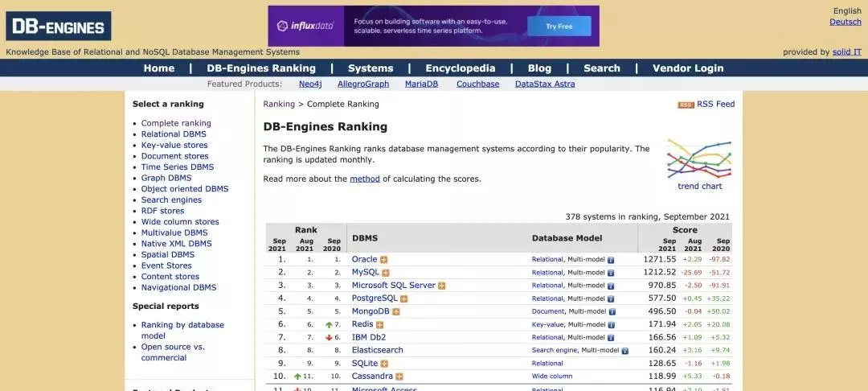Open the method link in description

click(x=364, y=179)
